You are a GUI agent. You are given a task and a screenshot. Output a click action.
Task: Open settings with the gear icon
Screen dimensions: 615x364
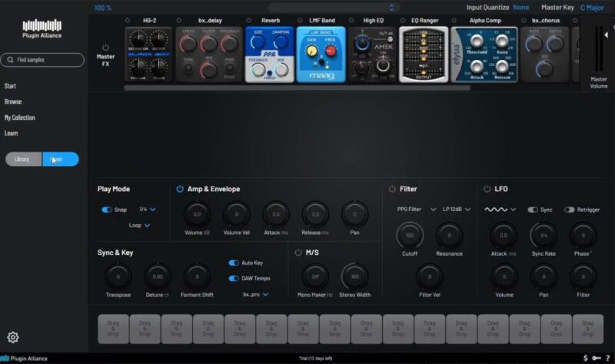pyautogui.click(x=13, y=337)
